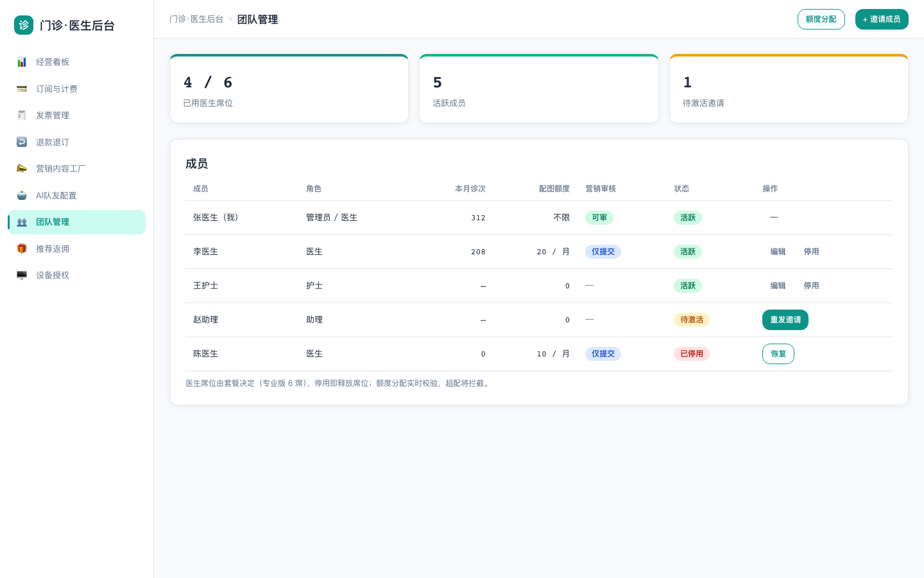Click the megaphone icon beside 营销内容工厂
The width and height of the screenshot is (924, 578).
click(22, 169)
